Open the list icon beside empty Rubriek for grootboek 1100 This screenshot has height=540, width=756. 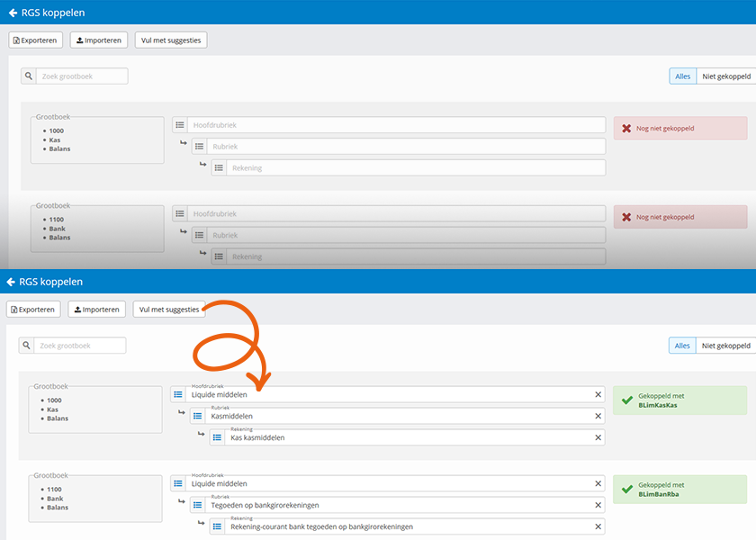(199, 235)
